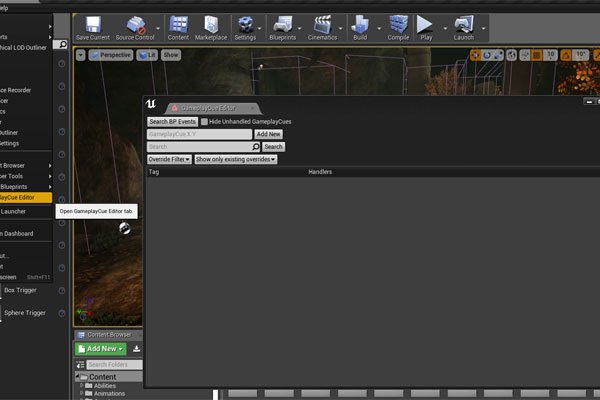Open Build options dropdown arrow
Viewport: 600px width, 400px height.
point(379,28)
